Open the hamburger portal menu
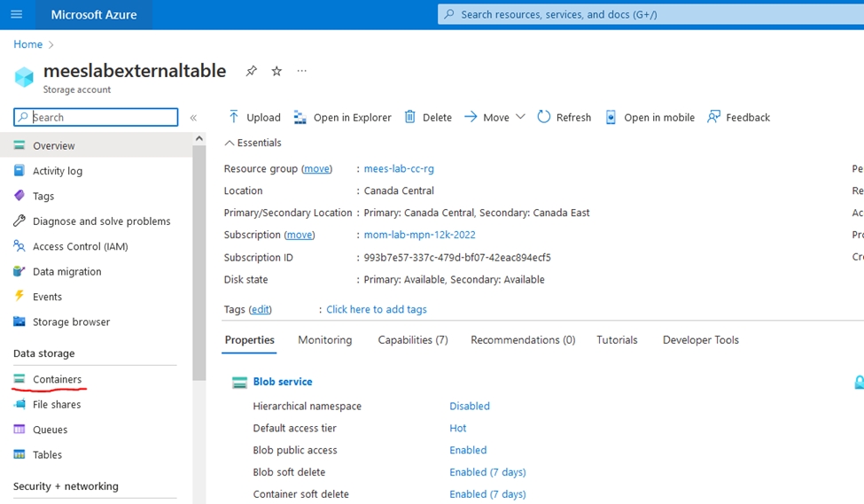864x504 pixels. click(17, 15)
